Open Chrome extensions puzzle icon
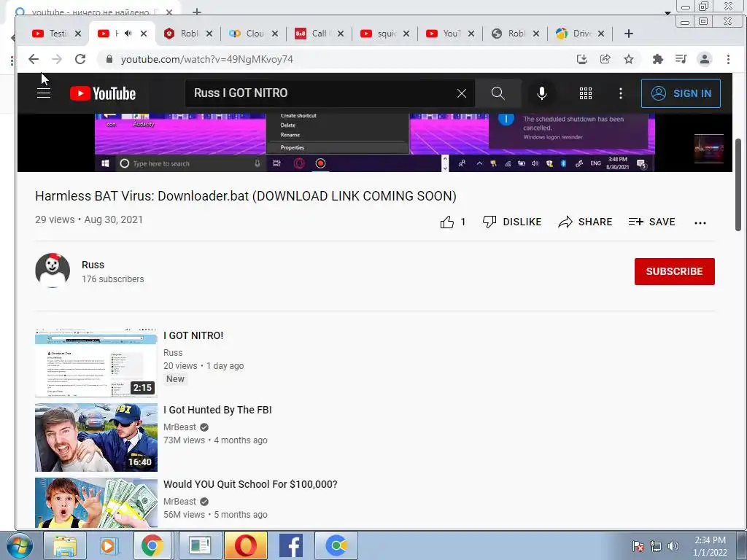The width and height of the screenshot is (747, 560). pos(658,59)
